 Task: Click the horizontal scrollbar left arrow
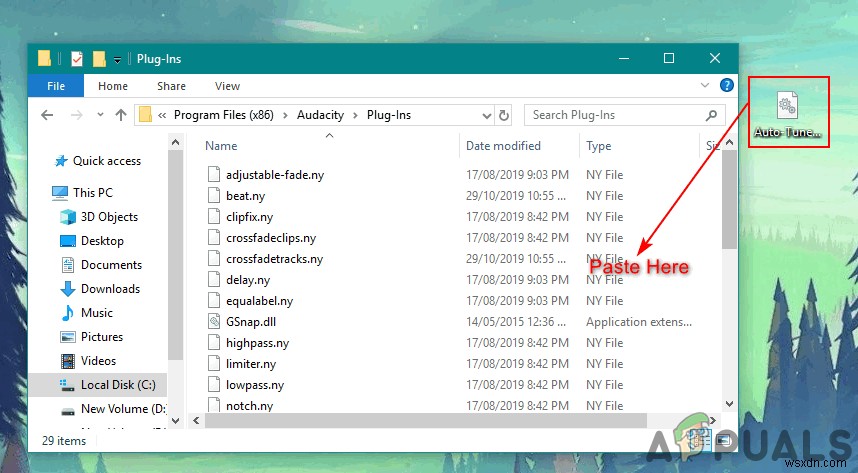196,420
